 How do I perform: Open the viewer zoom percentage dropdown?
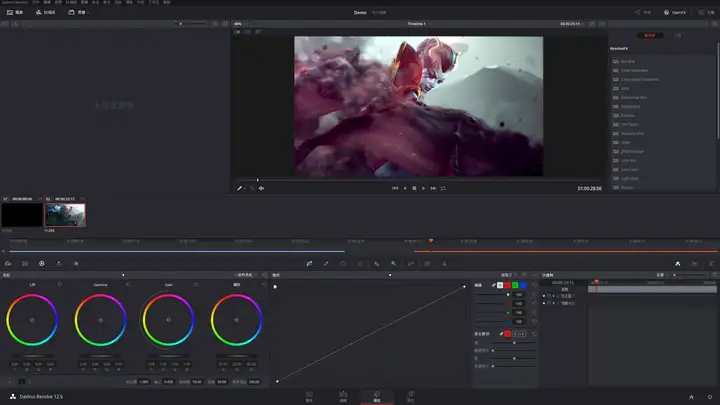[240, 23]
